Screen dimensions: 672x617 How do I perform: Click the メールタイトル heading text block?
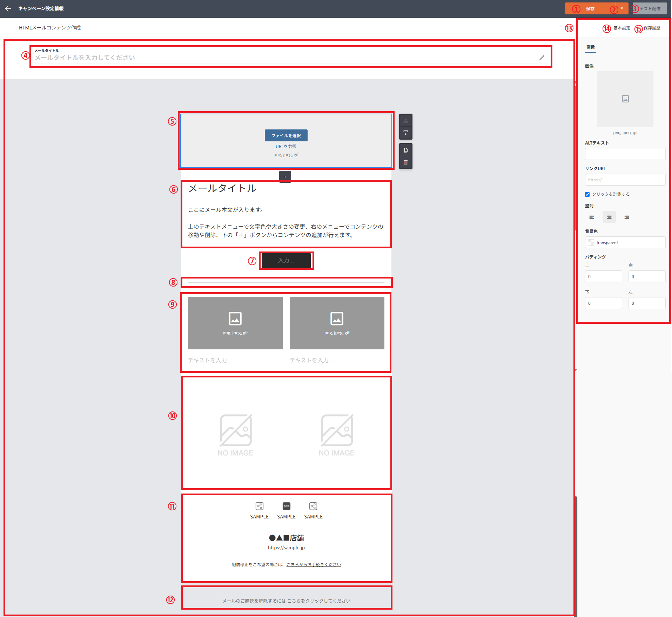(x=222, y=188)
